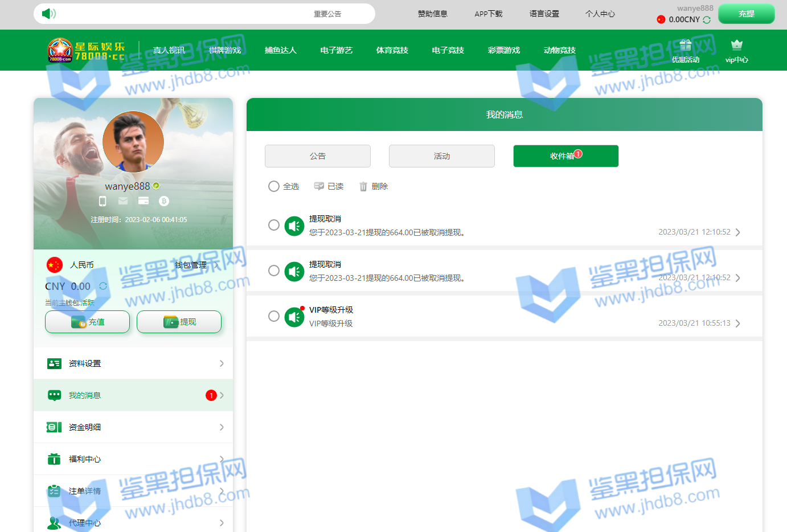This screenshot has height=532, width=787.
Task: Open the VIP等级升级 message via its arrow
Action: [x=738, y=324]
